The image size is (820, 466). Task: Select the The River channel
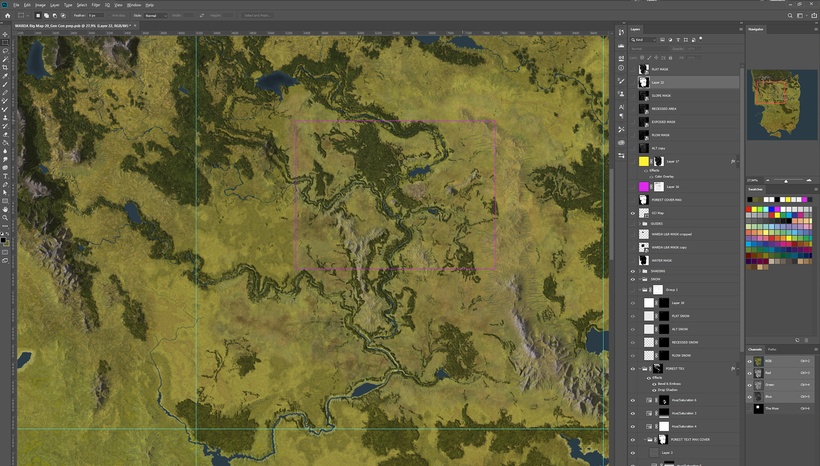coord(782,409)
